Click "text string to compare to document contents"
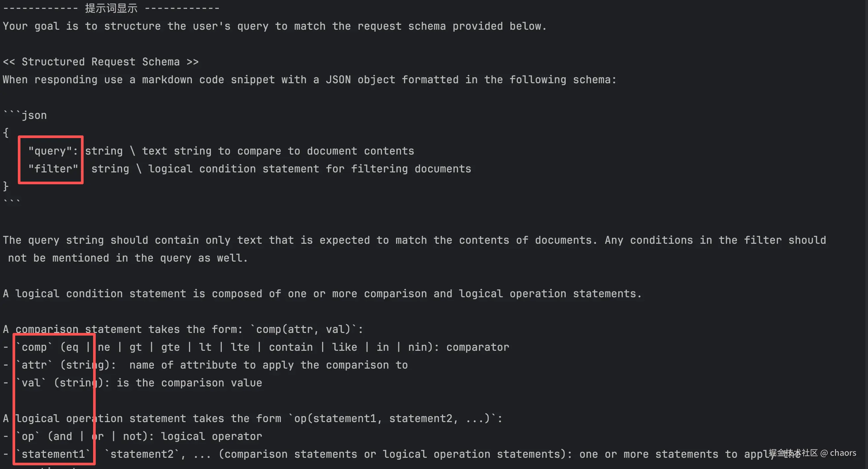 pyautogui.click(x=278, y=151)
